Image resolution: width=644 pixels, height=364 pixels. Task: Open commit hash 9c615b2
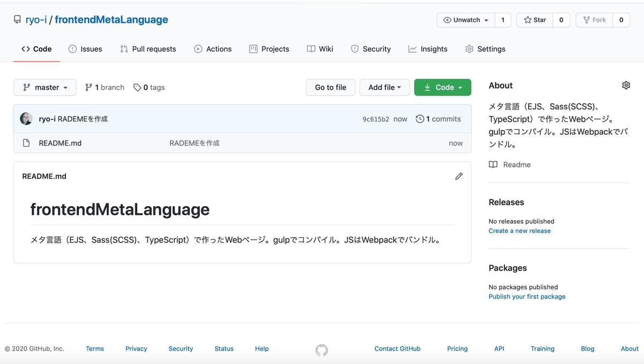[x=376, y=119]
